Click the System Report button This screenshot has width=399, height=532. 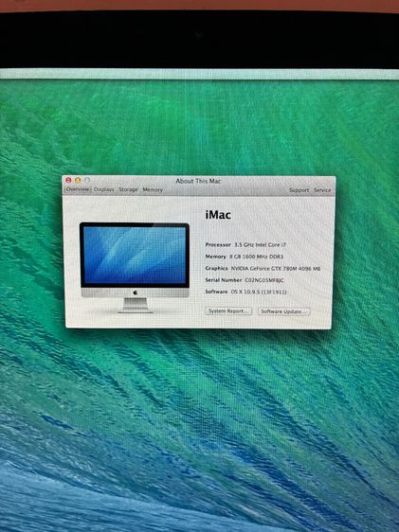pos(228,310)
